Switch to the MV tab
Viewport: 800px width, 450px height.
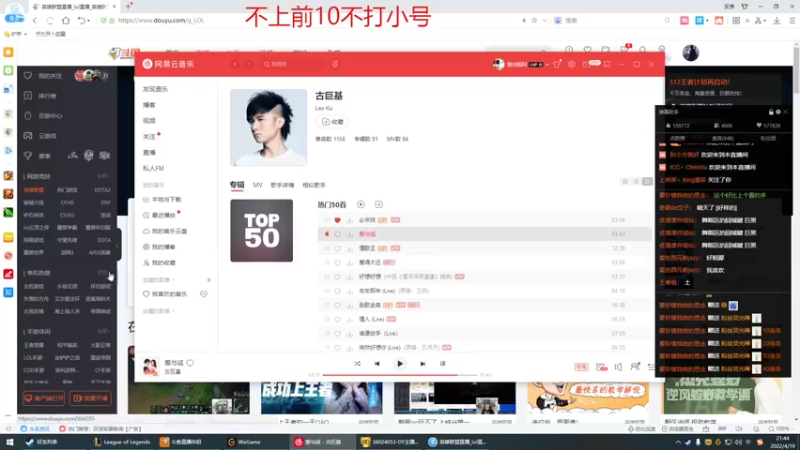(x=258, y=185)
